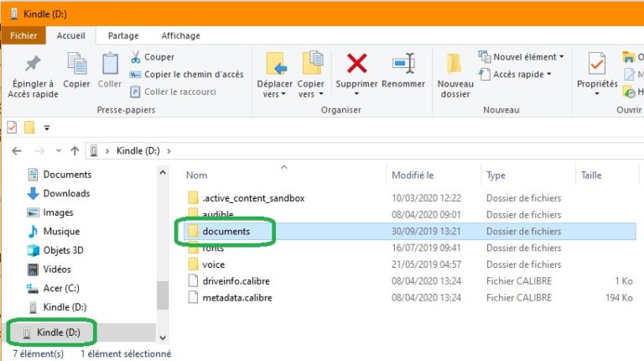Open the Propriétés checkmark icon

tap(597, 64)
